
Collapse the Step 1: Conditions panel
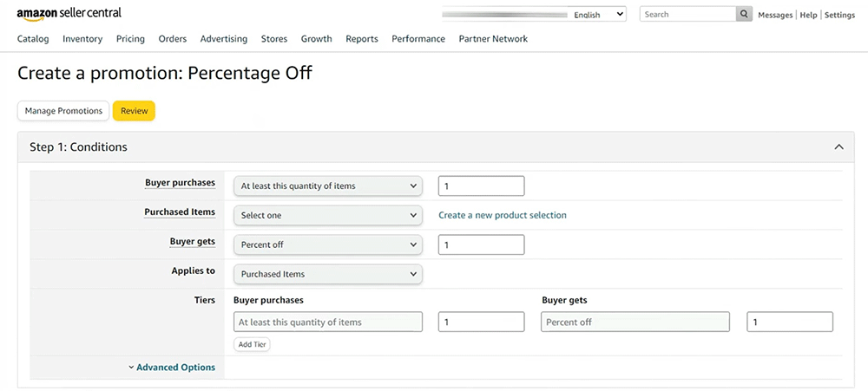coord(838,147)
